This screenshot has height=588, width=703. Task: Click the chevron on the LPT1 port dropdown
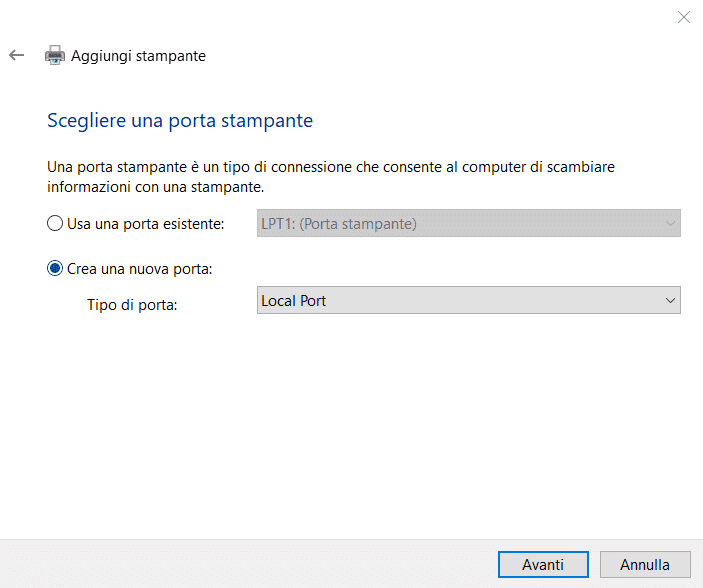coord(670,224)
